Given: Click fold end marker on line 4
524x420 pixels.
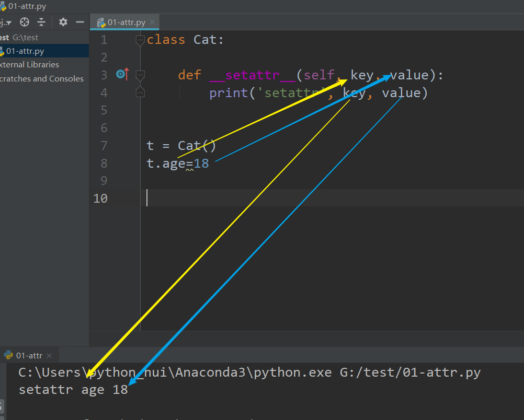Looking at the screenshot, I should (140, 92).
